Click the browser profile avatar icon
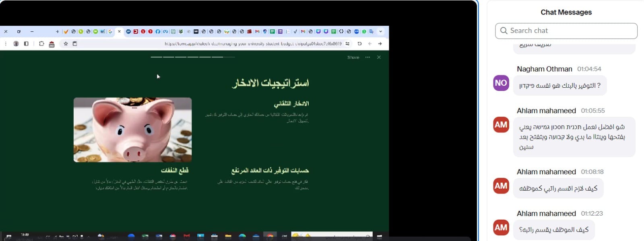The image size is (644, 241). [16, 43]
